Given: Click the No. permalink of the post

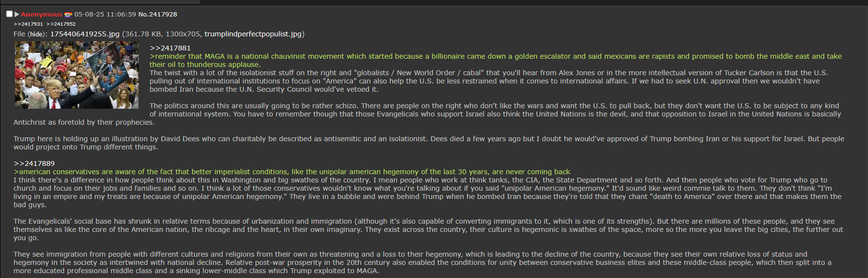Looking at the screenshot, I should 143,14.
